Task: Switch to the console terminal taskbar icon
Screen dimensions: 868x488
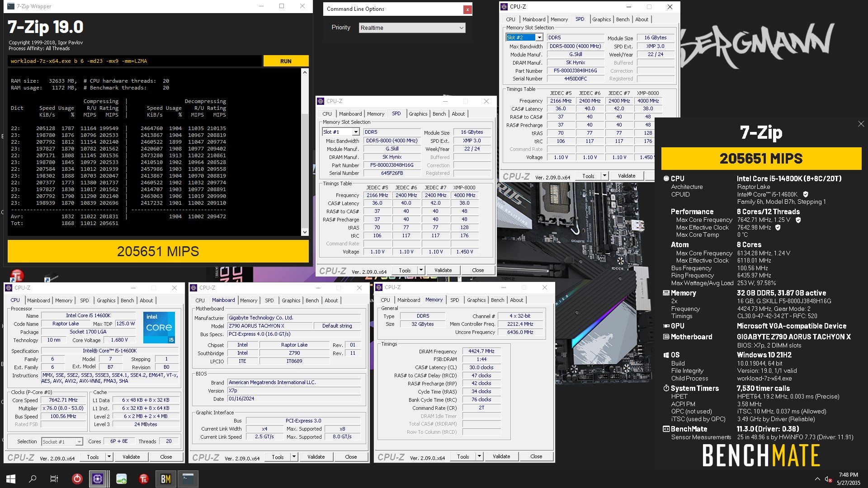Action: click(188, 479)
